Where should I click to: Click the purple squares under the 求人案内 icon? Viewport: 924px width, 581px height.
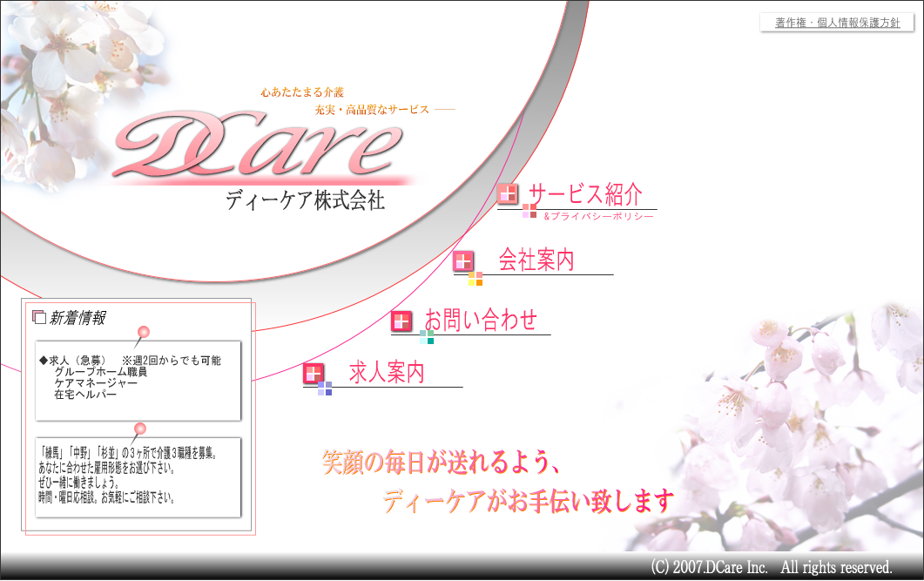point(325,388)
